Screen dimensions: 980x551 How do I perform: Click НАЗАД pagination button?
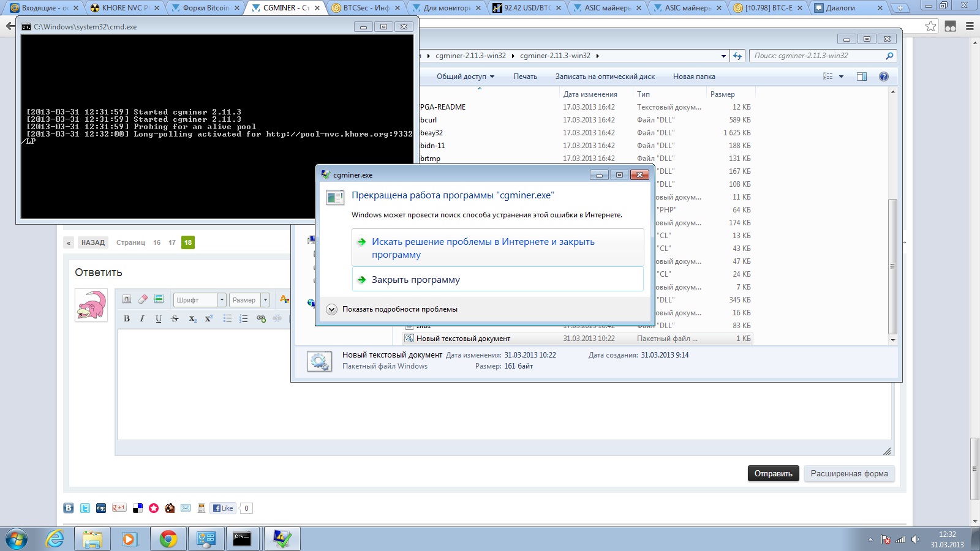(x=93, y=242)
